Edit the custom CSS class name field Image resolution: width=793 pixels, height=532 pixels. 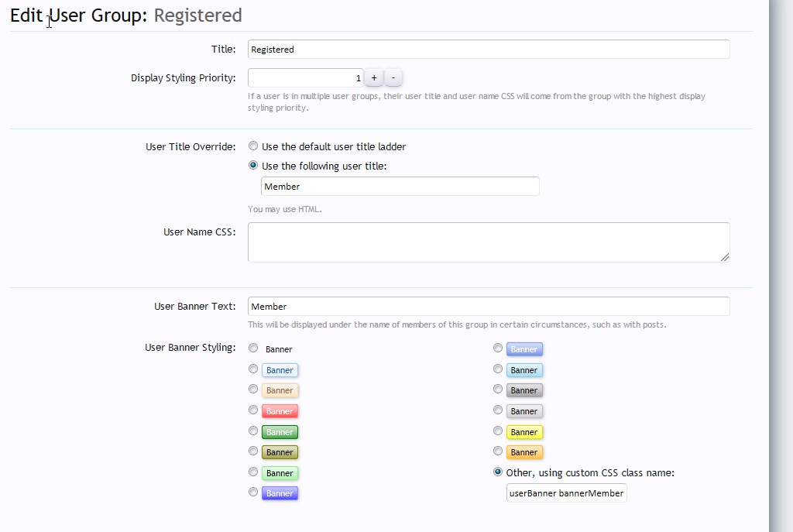[566, 493]
